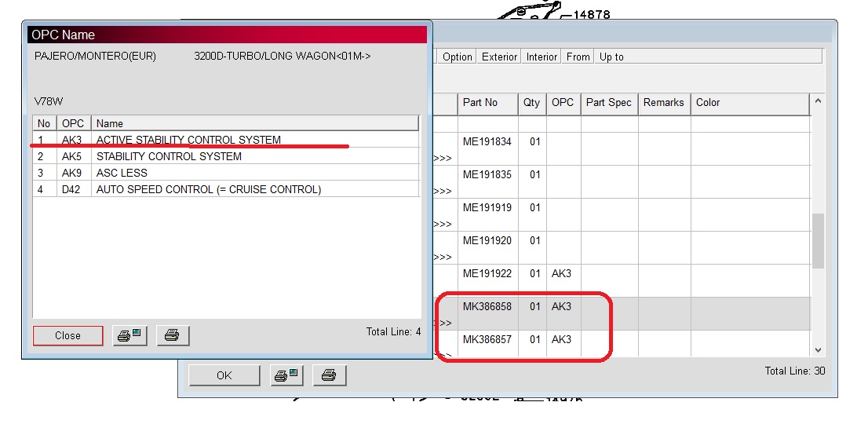Click the Option column header

pos(458,57)
